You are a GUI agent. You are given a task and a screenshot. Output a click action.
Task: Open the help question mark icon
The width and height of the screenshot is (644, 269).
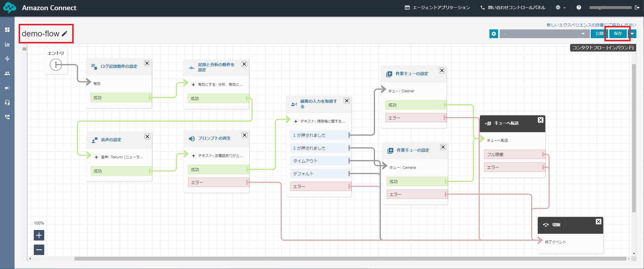tap(579, 8)
